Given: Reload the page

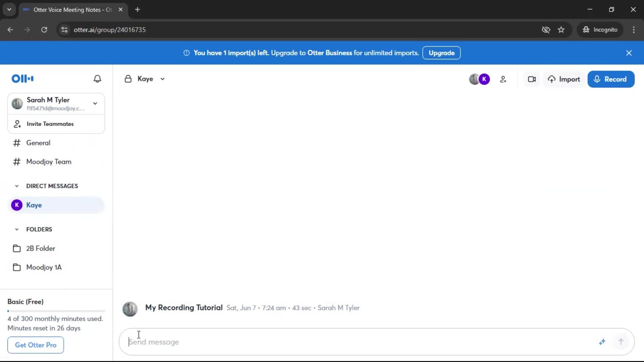Looking at the screenshot, I should [x=44, y=30].
